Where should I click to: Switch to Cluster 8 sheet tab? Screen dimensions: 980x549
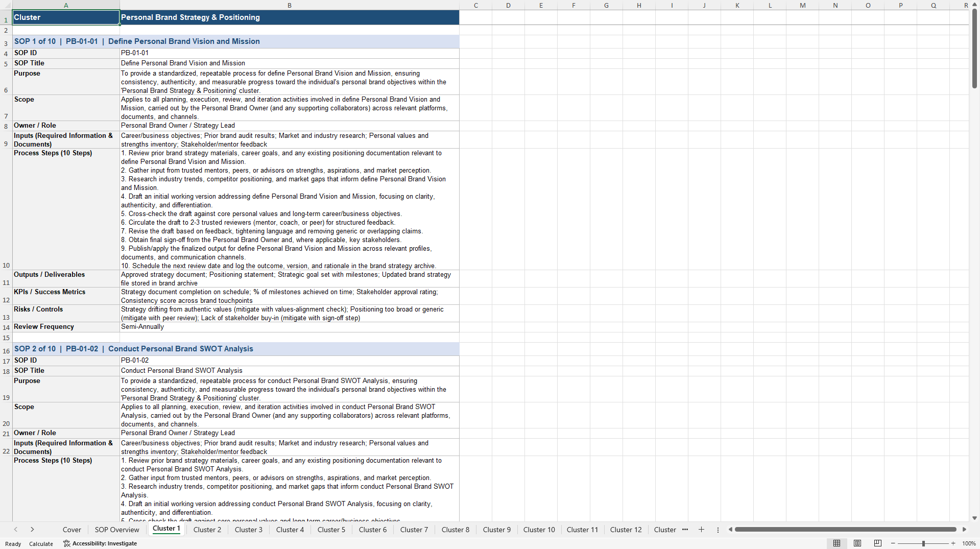pyautogui.click(x=456, y=530)
